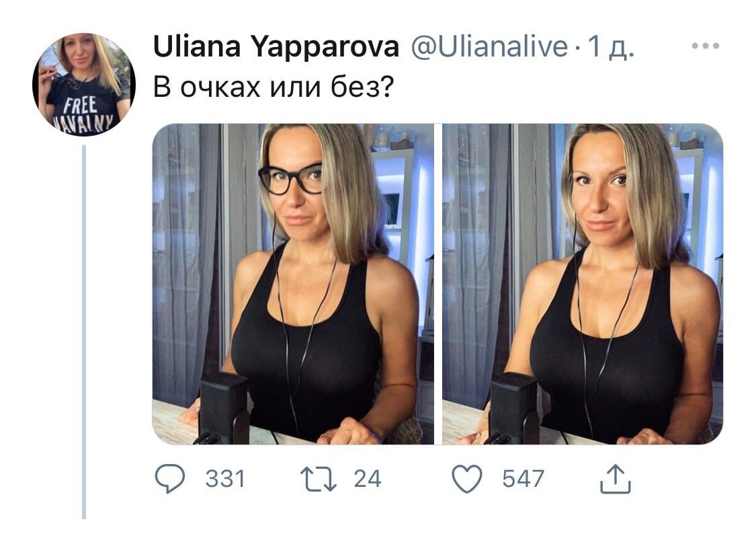Viewport: 756px width, 538px height.
Task: Open the right photo without glasses
Action: 583,284
